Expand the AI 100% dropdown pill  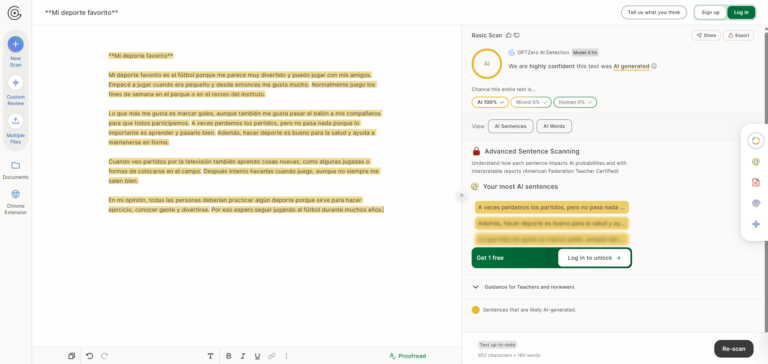pos(490,102)
